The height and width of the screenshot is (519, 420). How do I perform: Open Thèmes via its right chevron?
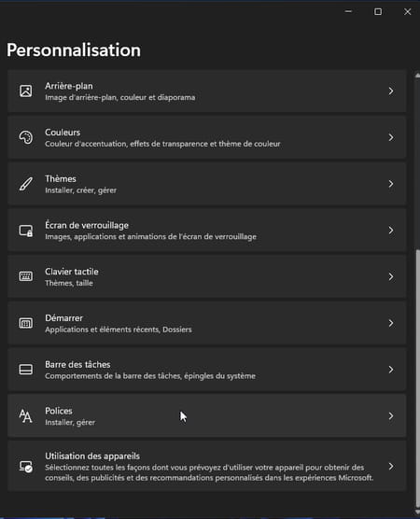click(x=391, y=184)
